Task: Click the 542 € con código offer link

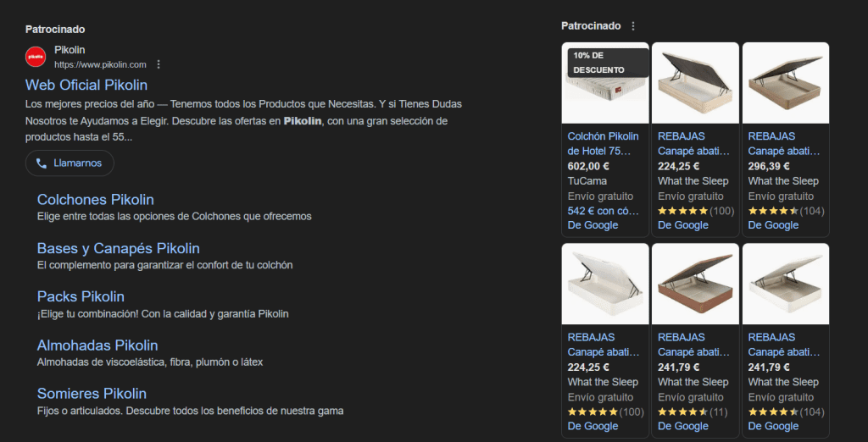Action: (x=603, y=211)
